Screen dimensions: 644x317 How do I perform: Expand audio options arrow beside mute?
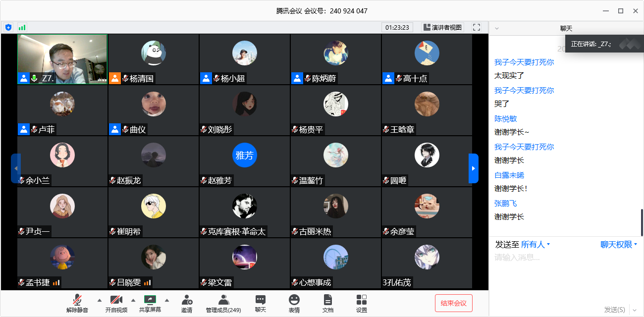click(x=99, y=300)
